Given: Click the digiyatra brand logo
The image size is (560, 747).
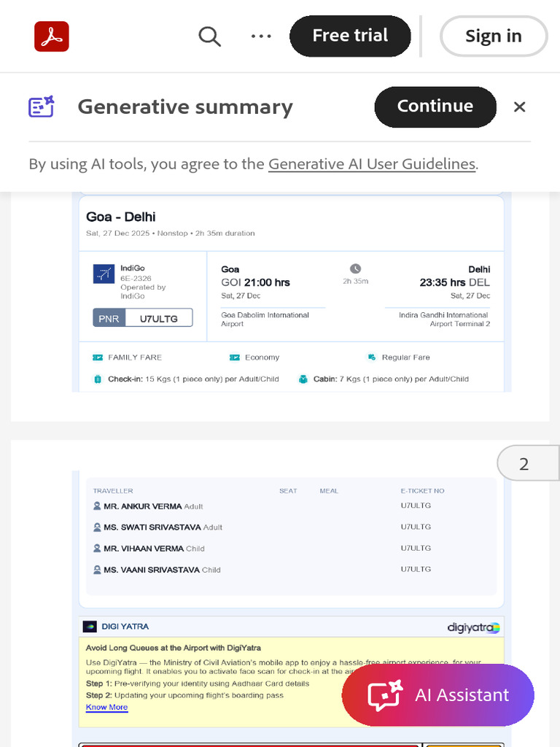Looking at the screenshot, I should 473,627.
